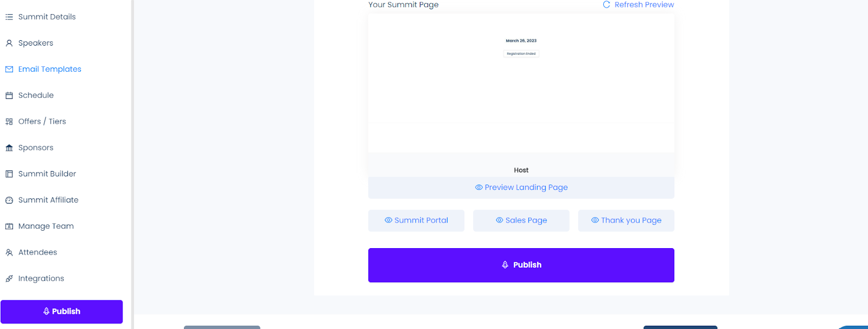View the Summit Portal page
This screenshot has height=329, width=868.
[x=416, y=220]
